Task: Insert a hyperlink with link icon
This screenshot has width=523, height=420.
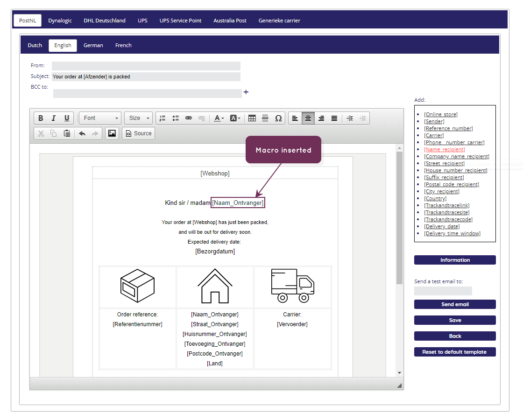Action: (189, 118)
